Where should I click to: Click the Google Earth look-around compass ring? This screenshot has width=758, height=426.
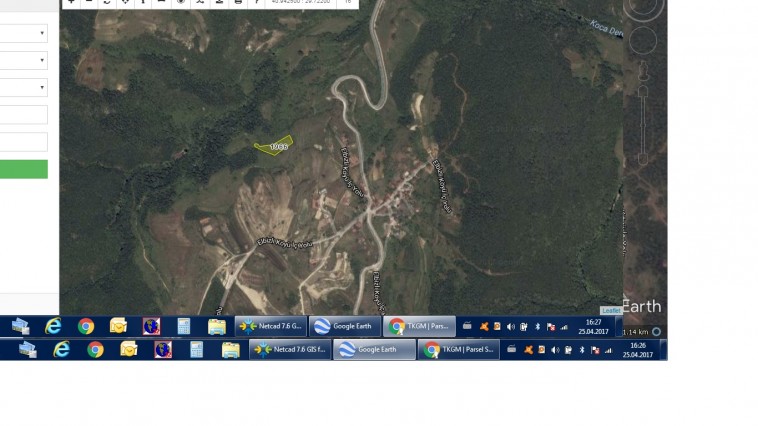[x=643, y=8]
